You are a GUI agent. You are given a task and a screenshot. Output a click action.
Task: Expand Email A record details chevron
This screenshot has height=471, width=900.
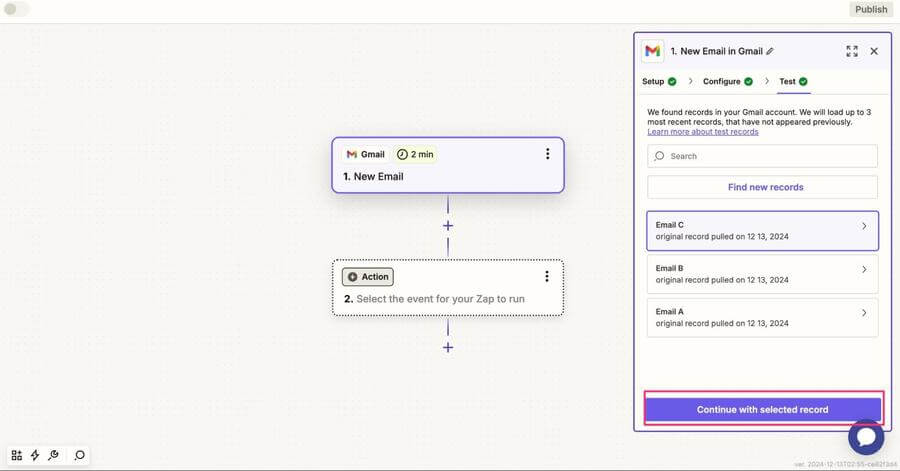point(864,313)
